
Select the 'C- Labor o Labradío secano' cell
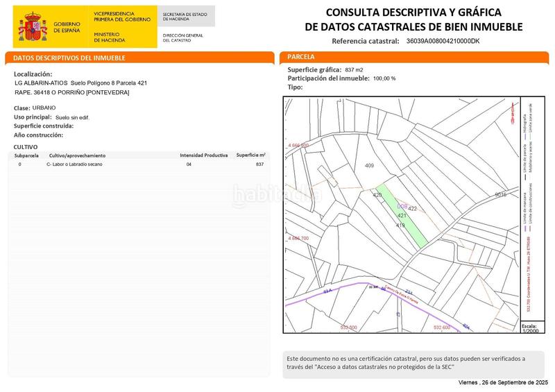point(74,164)
